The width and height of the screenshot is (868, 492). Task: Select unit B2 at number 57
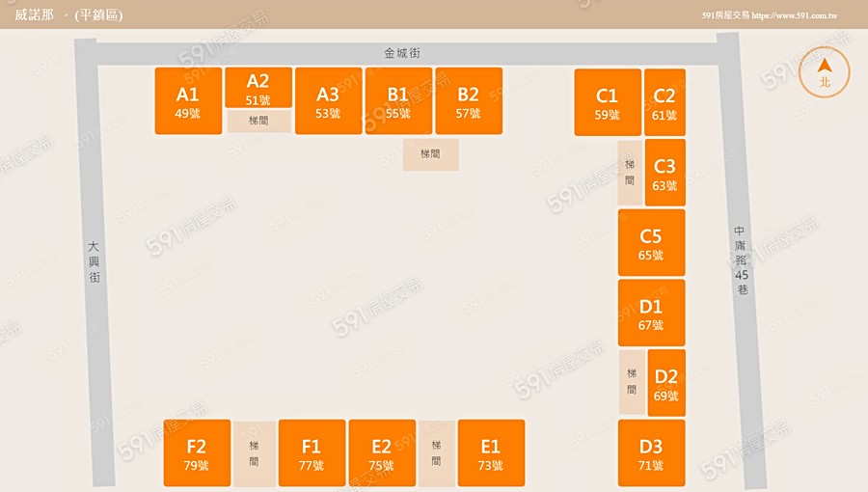pyautogui.click(x=468, y=101)
